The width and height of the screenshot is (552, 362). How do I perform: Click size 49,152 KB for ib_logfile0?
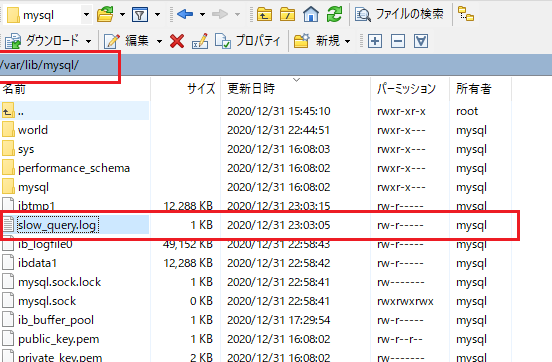[x=188, y=244]
